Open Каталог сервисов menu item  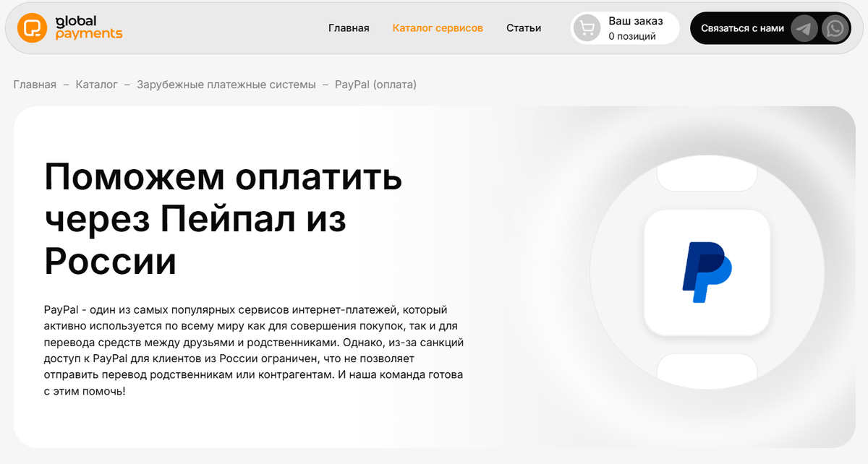pos(438,28)
